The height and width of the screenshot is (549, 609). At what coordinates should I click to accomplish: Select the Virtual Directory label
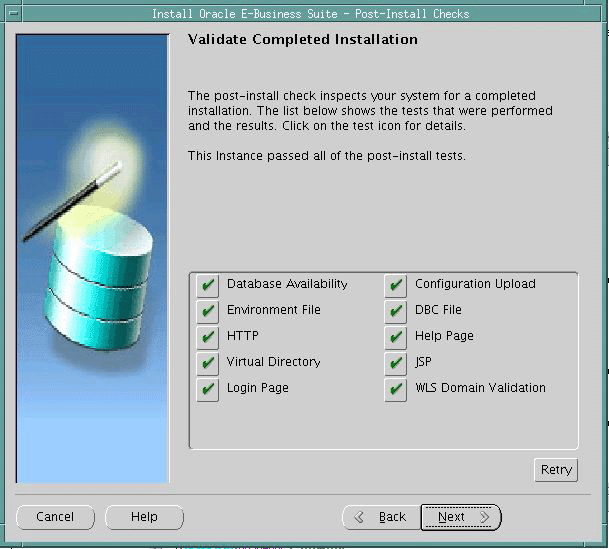[273, 362]
